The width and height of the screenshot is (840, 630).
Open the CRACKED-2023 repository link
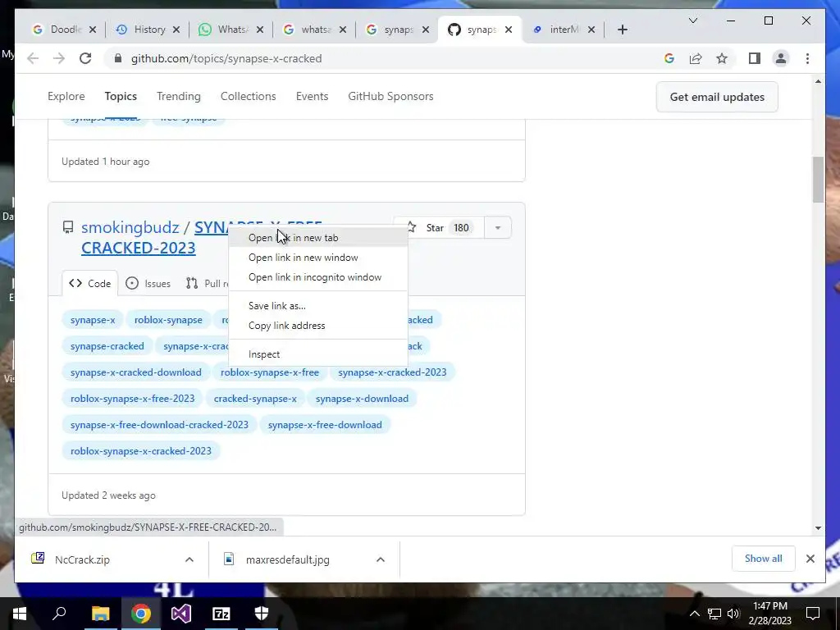[x=138, y=248]
